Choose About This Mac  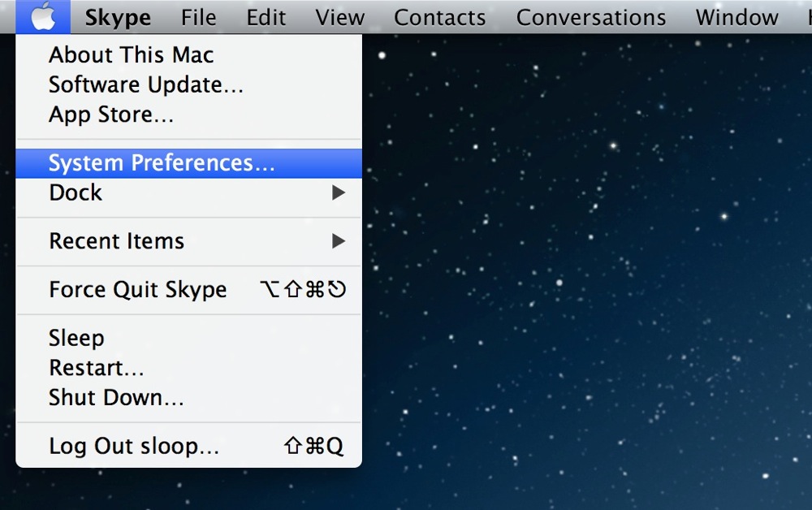[189, 55]
